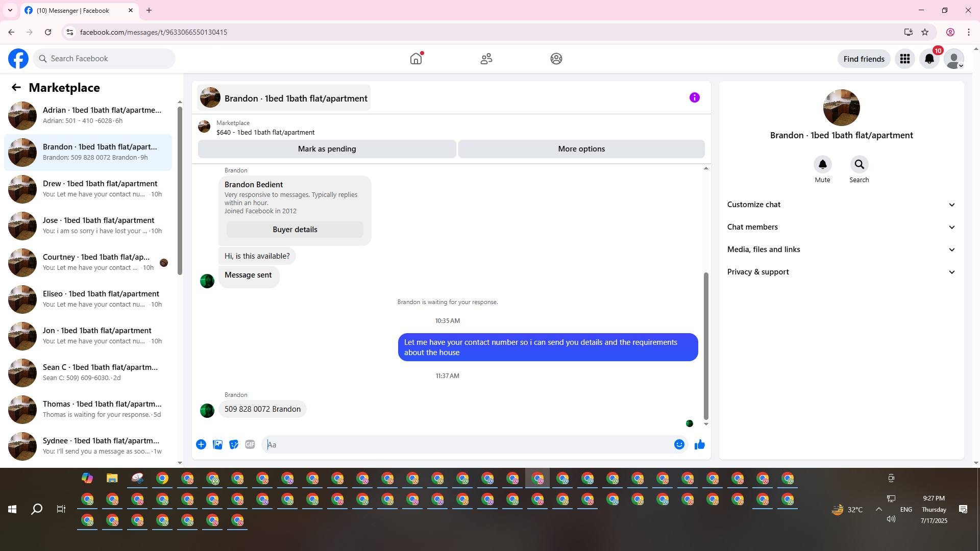Send a thumbs-up like

click(700, 444)
